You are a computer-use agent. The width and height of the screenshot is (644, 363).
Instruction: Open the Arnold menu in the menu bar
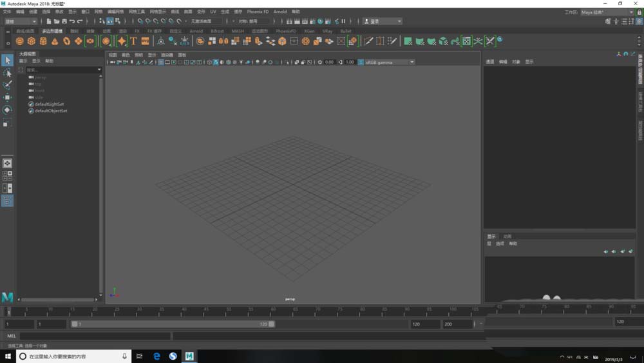pyautogui.click(x=280, y=12)
